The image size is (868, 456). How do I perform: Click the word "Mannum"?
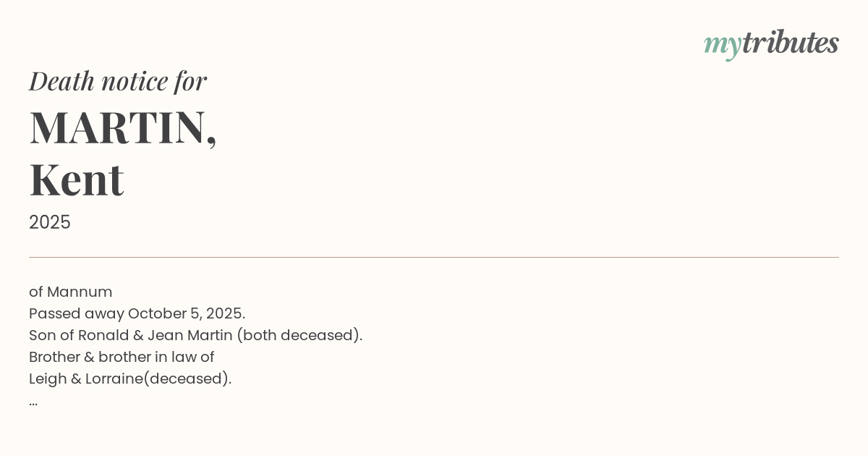(x=80, y=292)
